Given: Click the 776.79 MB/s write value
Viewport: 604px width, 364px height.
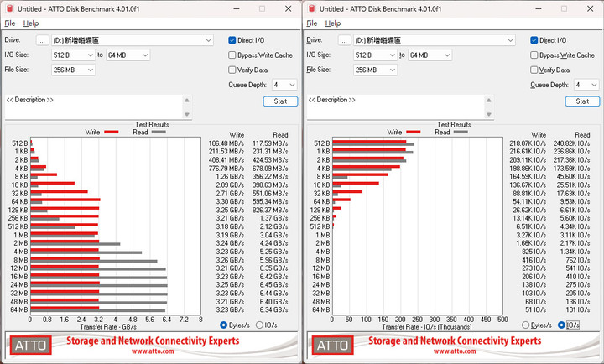Looking at the screenshot, I should 226,169.
